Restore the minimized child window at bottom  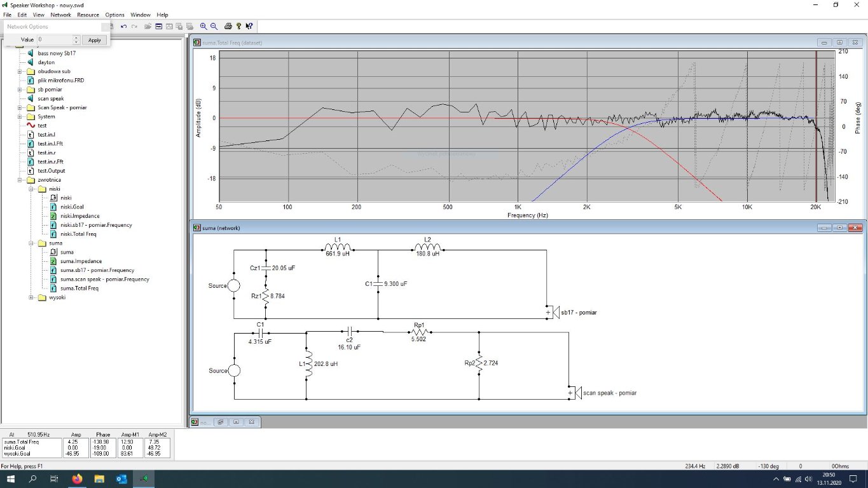[x=221, y=422]
